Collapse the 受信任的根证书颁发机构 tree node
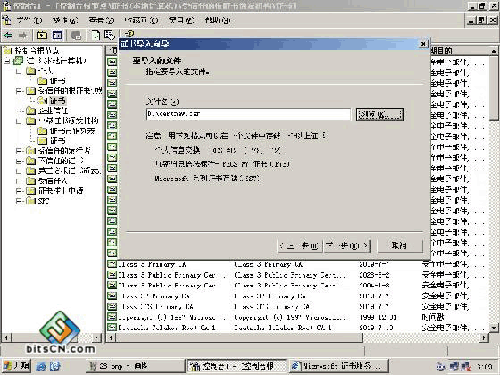This screenshot has width=500, height=375. coord(19,91)
